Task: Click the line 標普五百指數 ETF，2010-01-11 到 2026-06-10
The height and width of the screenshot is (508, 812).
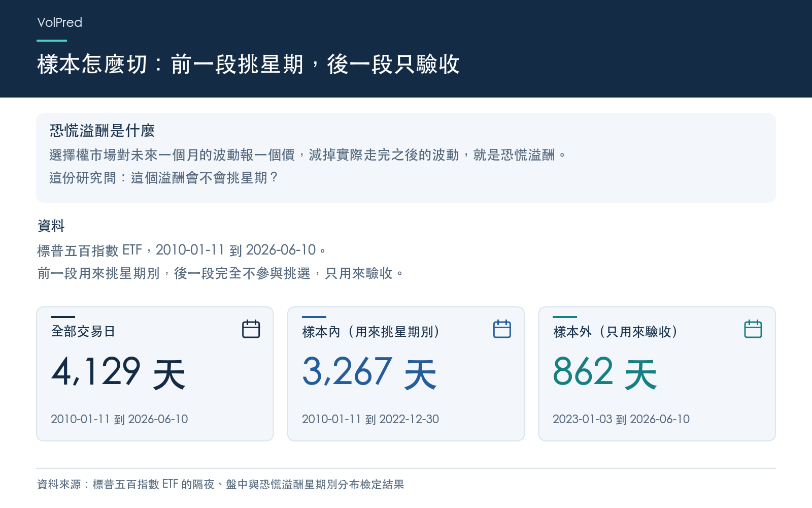Action: (x=181, y=250)
